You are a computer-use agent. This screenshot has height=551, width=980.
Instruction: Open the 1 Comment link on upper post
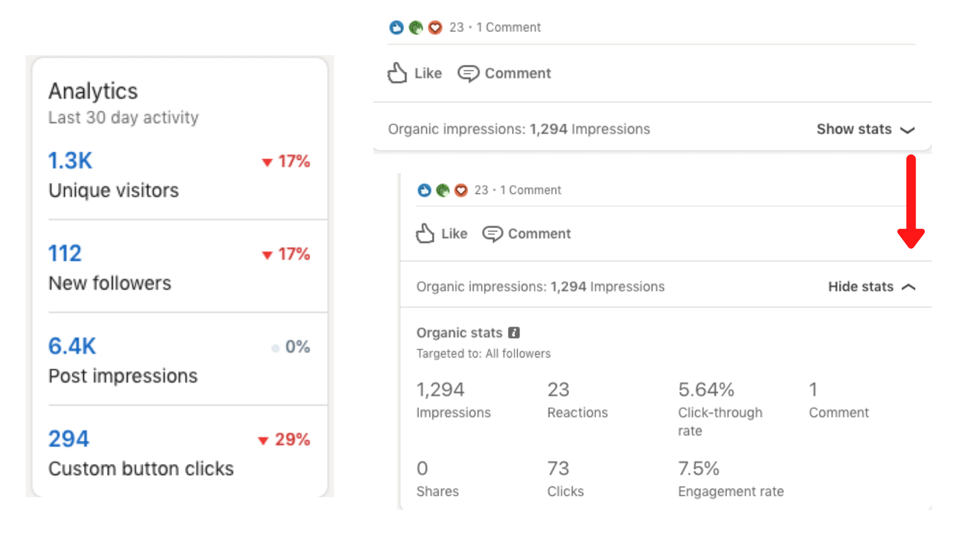(x=508, y=28)
